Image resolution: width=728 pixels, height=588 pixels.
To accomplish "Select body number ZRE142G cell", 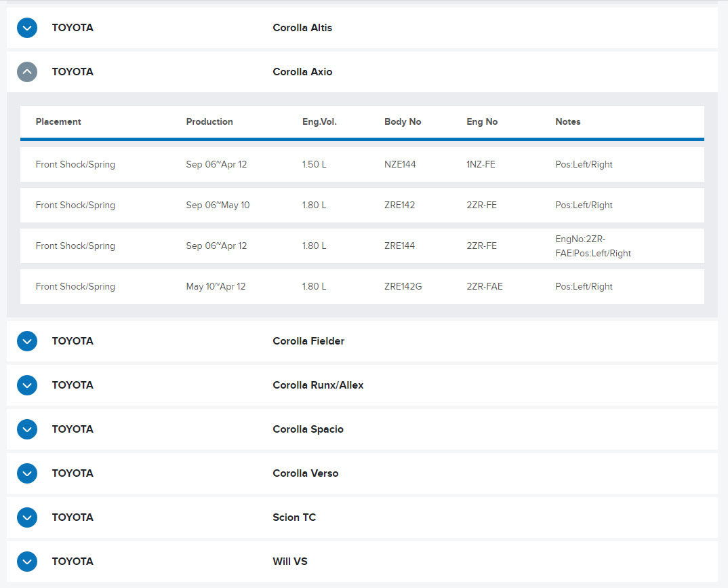I will (x=403, y=287).
